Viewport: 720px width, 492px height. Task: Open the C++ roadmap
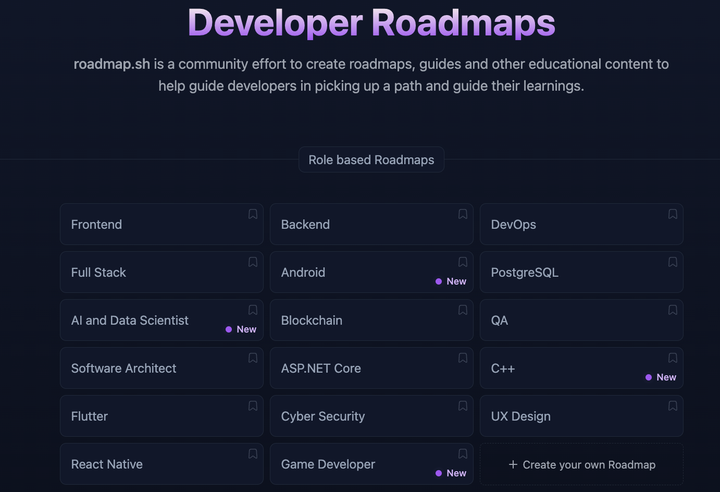coord(581,368)
